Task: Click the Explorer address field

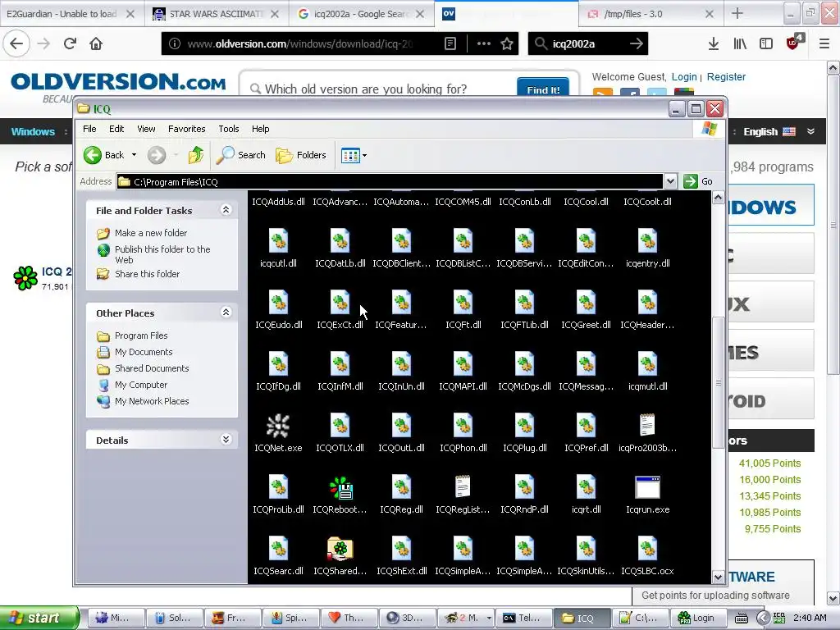Action: [390, 181]
